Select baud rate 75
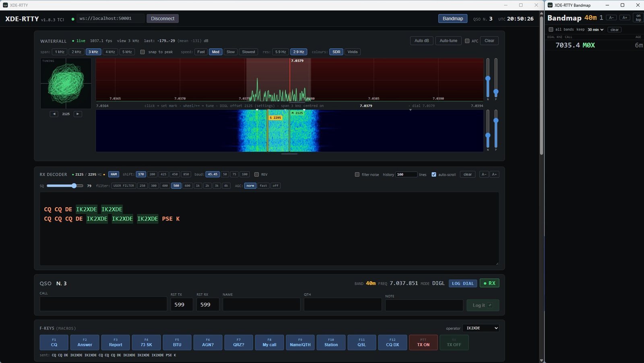This screenshot has height=363, width=644. click(234, 174)
